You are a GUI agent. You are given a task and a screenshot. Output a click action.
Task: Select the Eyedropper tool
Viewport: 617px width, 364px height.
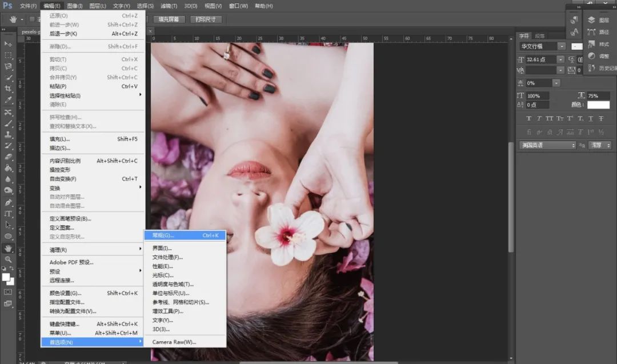click(8, 100)
